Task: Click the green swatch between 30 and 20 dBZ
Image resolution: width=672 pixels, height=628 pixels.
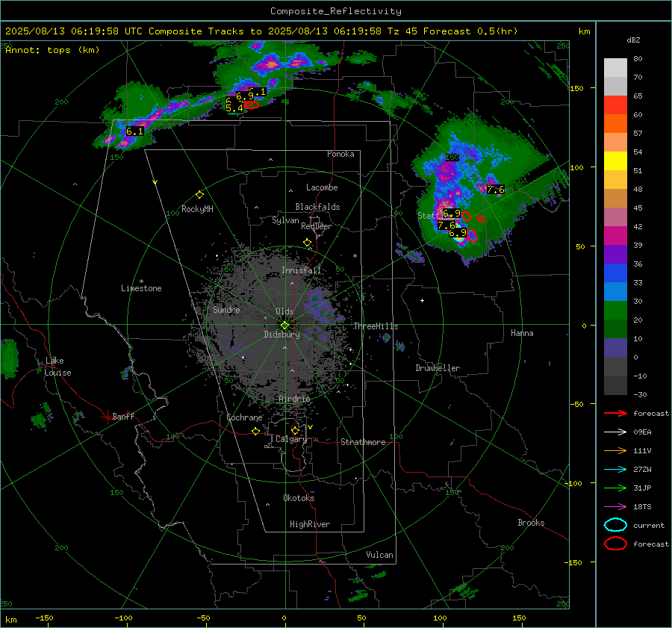Action: pyautogui.click(x=615, y=311)
